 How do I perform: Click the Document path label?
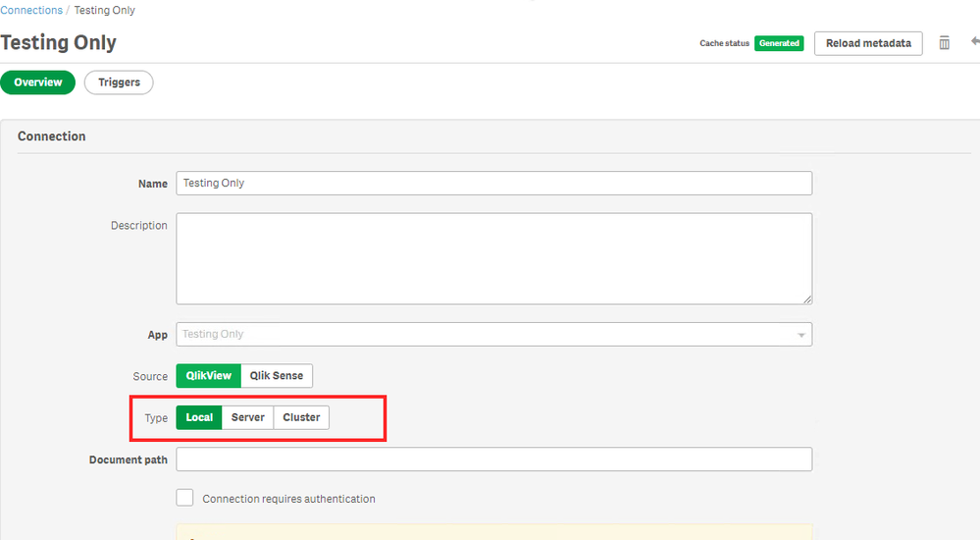129,459
